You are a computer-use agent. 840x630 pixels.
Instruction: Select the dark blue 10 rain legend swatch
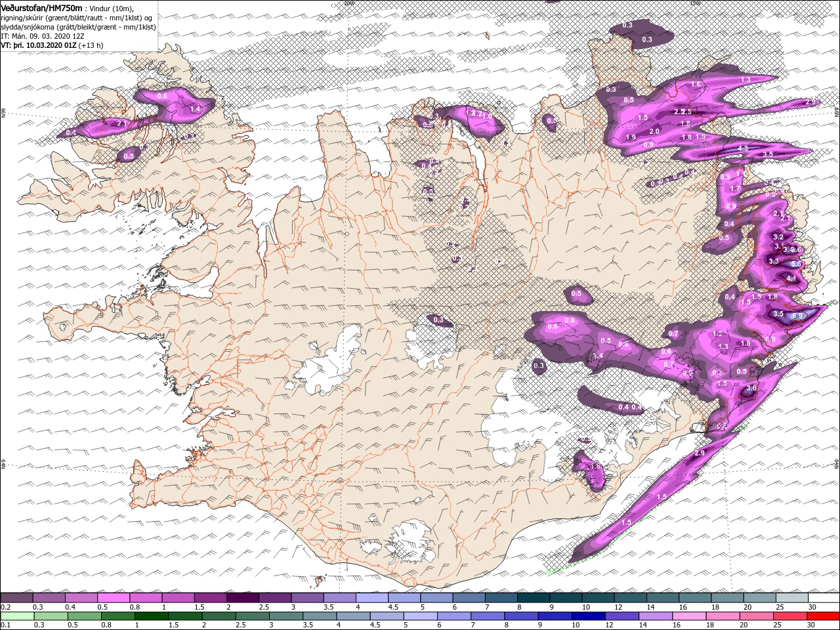[x=589, y=616]
